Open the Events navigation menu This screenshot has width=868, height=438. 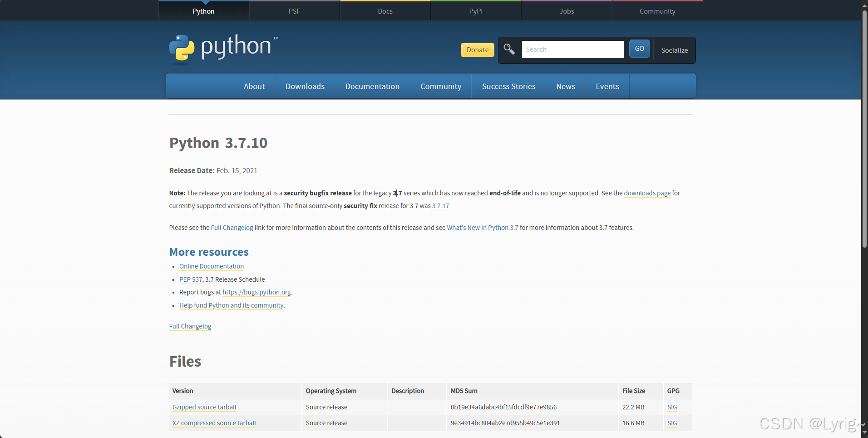[607, 86]
